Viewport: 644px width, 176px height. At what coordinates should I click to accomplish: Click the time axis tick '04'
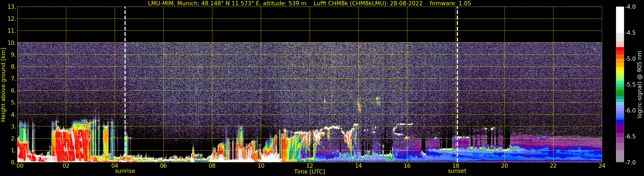click(x=115, y=166)
